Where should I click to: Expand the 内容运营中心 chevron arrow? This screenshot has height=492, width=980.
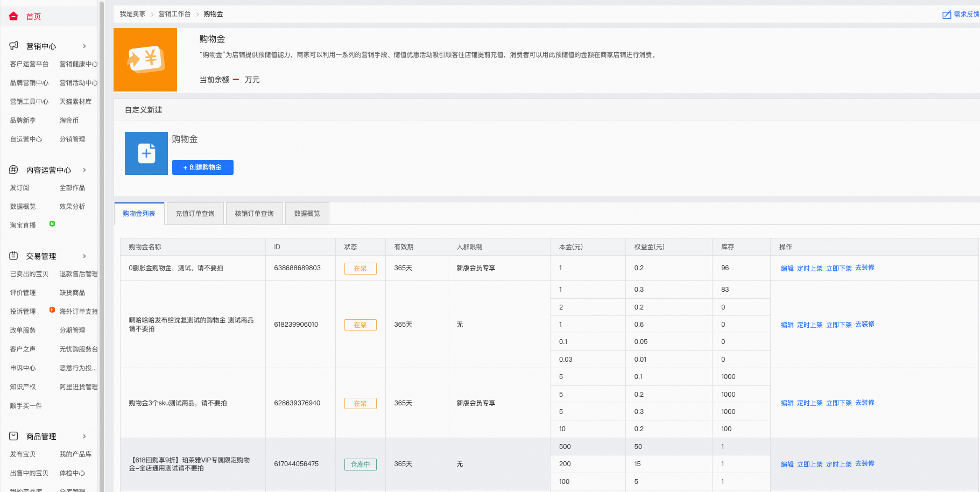coord(84,170)
